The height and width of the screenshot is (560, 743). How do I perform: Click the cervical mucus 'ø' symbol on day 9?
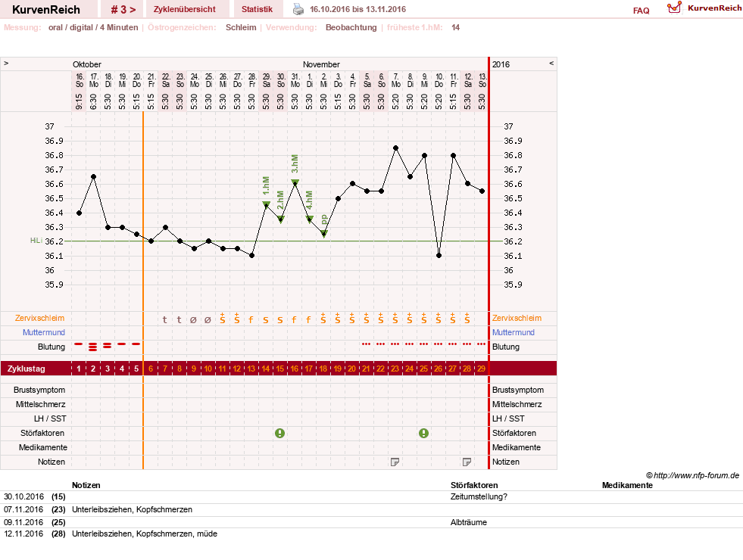coord(193,320)
